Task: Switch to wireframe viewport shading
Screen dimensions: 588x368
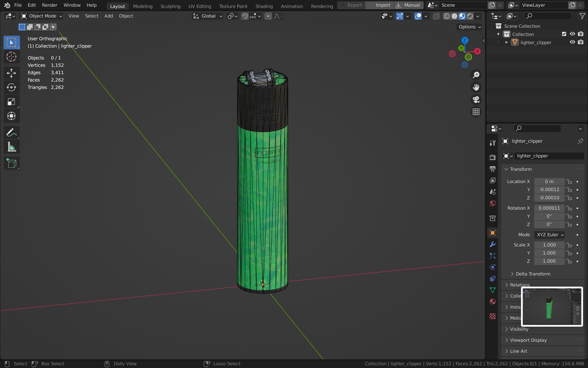Action: [446, 16]
